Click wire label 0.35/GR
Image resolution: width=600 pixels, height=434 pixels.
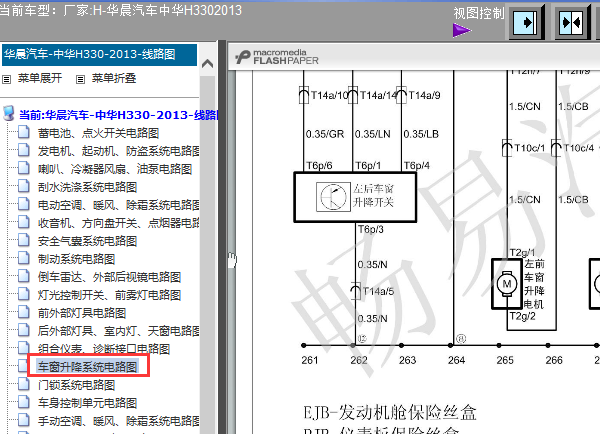tap(325, 134)
